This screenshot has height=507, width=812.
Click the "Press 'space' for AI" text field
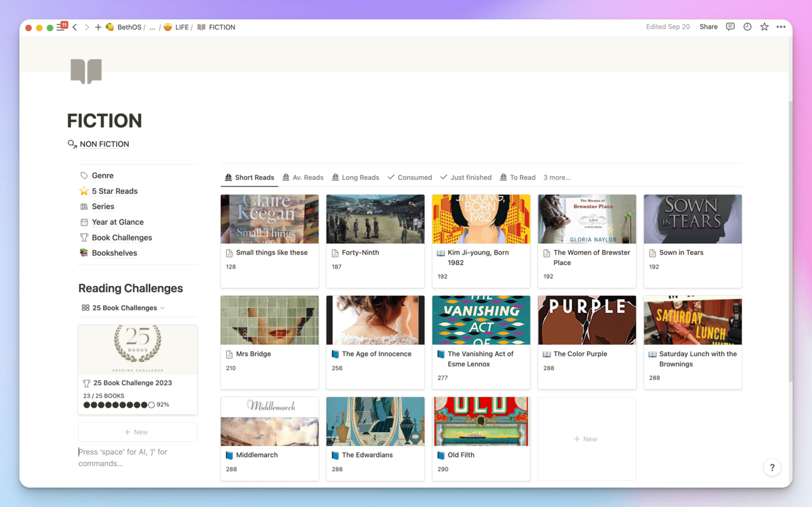138,457
